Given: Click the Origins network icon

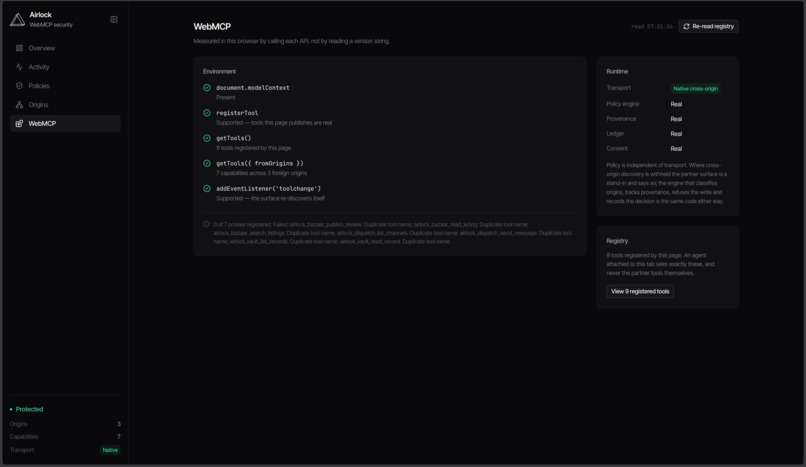Looking at the screenshot, I should pos(19,105).
